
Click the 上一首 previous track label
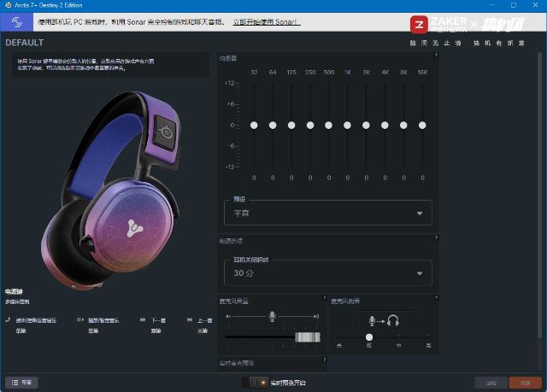click(x=205, y=320)
